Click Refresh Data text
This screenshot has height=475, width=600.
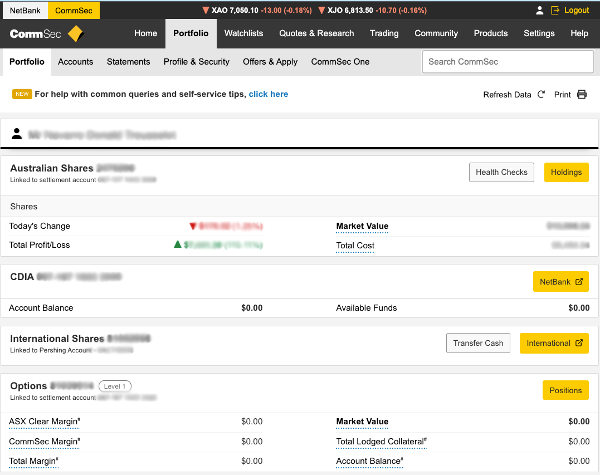click(x=507, y=95)
